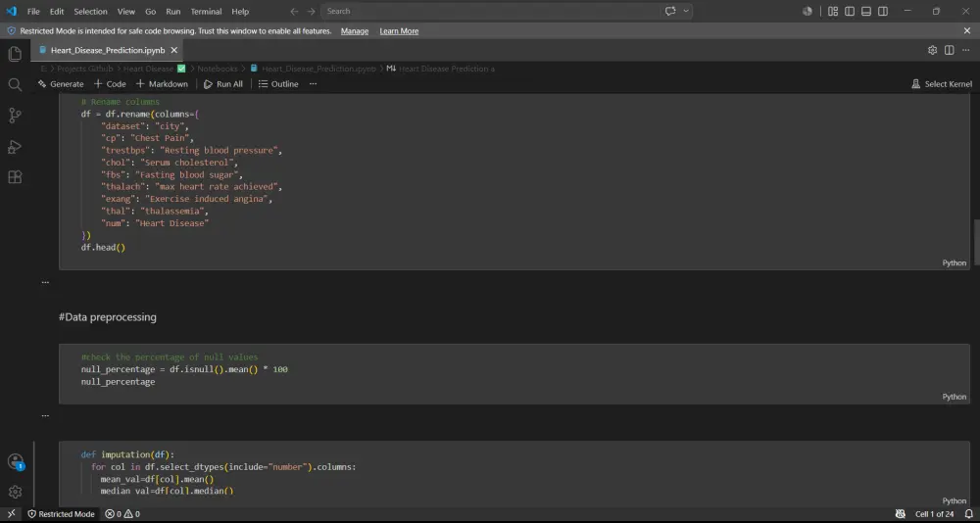980x523 pixels.
Task: Click Python language label of rename cell
Action: 954,263
